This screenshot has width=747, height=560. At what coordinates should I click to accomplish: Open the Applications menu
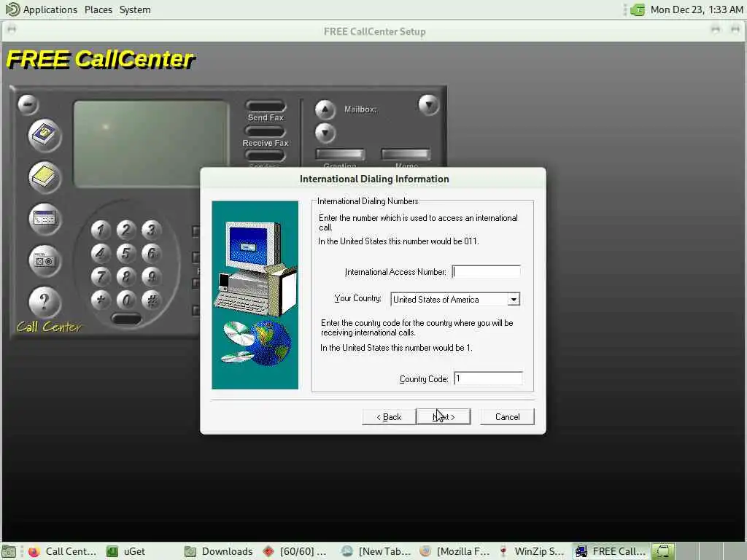coord(42,9)
